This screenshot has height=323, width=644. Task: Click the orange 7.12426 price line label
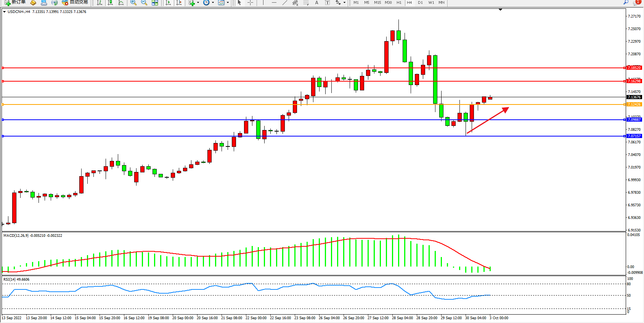[634, 104]
